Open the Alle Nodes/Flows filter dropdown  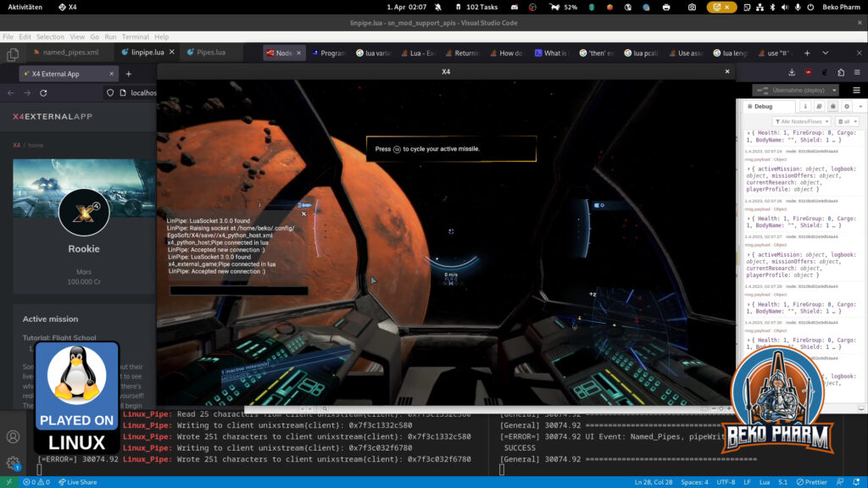click(x=801, y=121)
